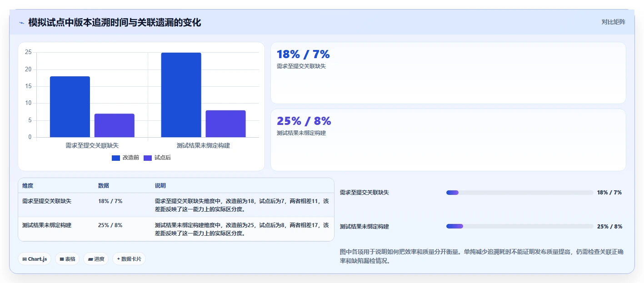Click the description mentioning 两者相差11

242,205
